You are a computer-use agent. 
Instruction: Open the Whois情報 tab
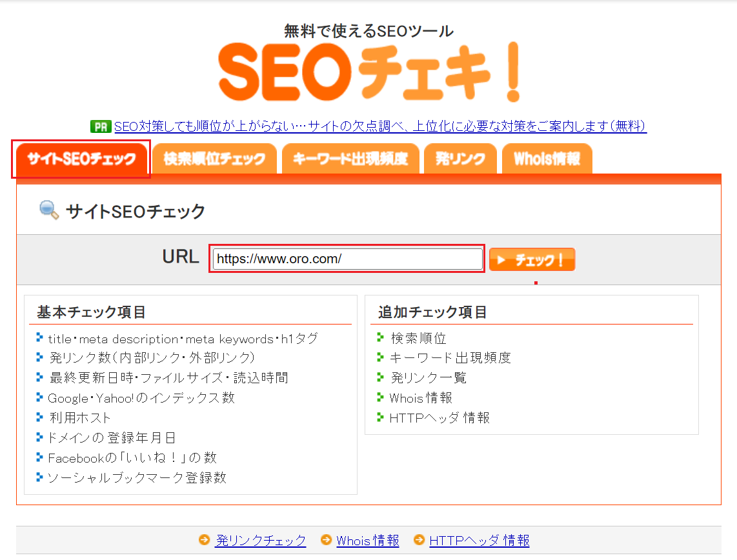point(547,158)
